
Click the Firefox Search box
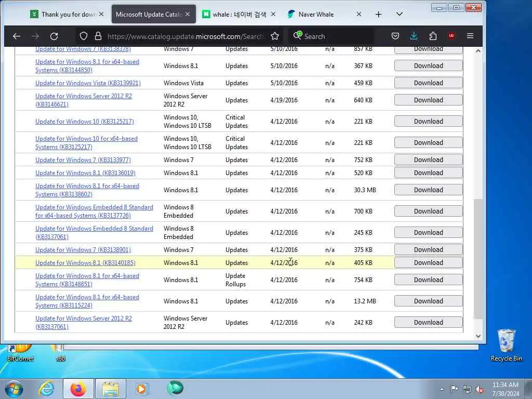click(331, 36)
